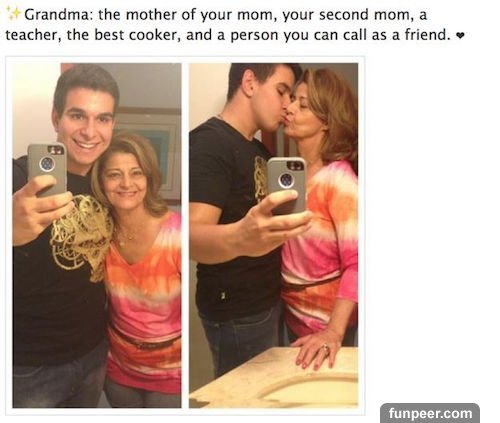Screen dimensions: 500x423
Task: Click the funpeer.com watermark badge
Action: [430, 413]
